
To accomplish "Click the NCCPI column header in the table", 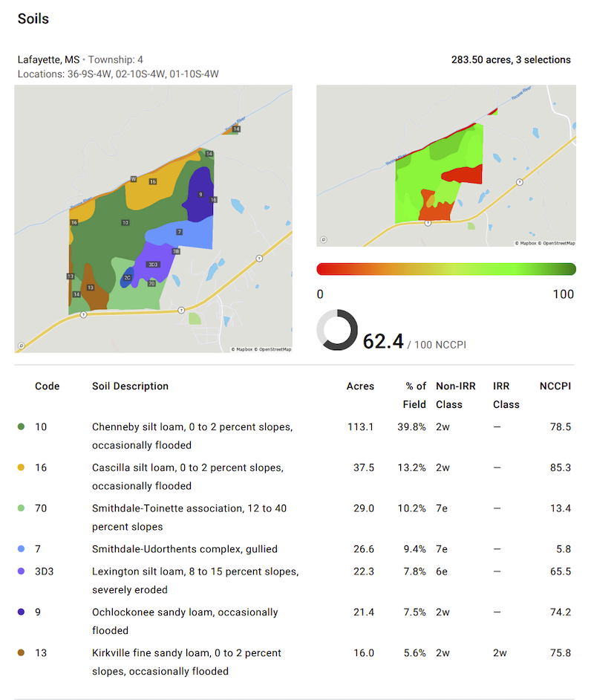I will 555,386.
